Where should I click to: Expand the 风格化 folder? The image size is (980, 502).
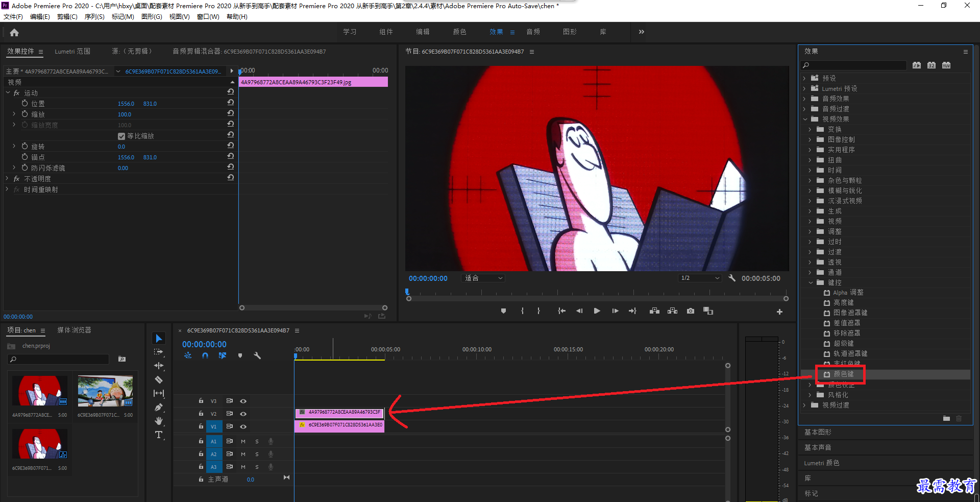pos(811,395)
